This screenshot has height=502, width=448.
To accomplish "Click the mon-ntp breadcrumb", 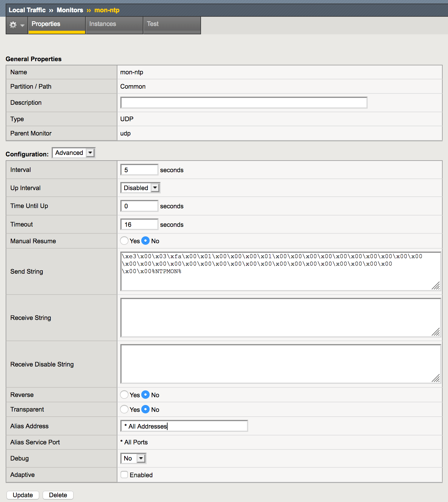I will tap(107, 10).
